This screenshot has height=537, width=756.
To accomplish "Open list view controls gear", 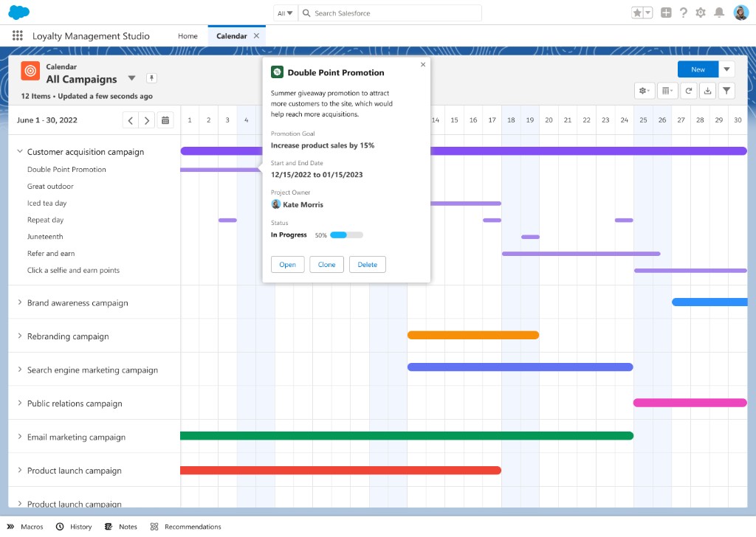I will (644, 91).
